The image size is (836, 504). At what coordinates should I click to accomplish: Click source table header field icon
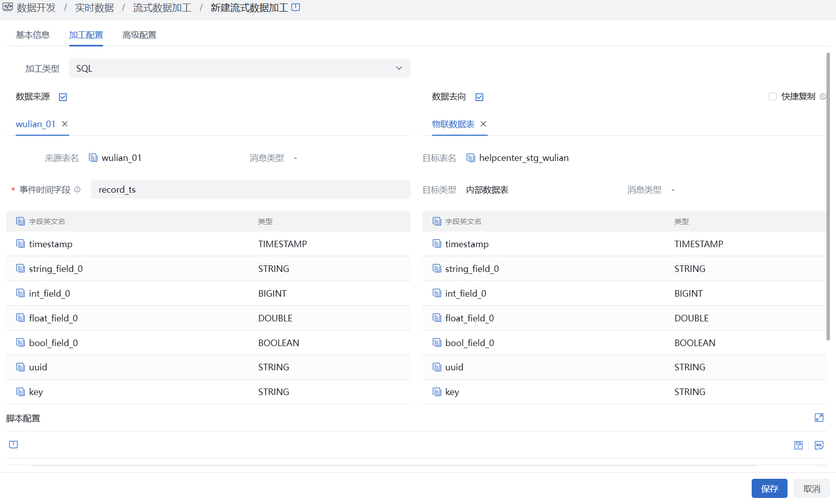20,221
